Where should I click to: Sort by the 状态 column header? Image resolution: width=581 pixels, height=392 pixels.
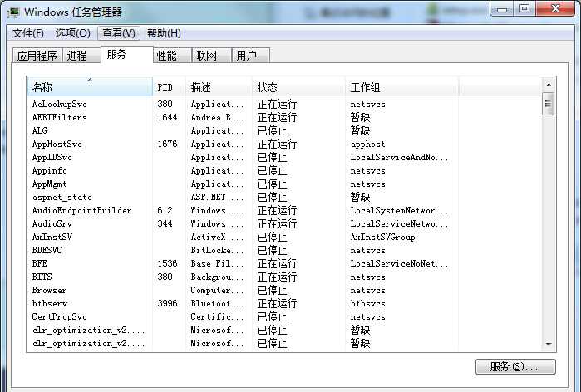(x=298, y=87)
